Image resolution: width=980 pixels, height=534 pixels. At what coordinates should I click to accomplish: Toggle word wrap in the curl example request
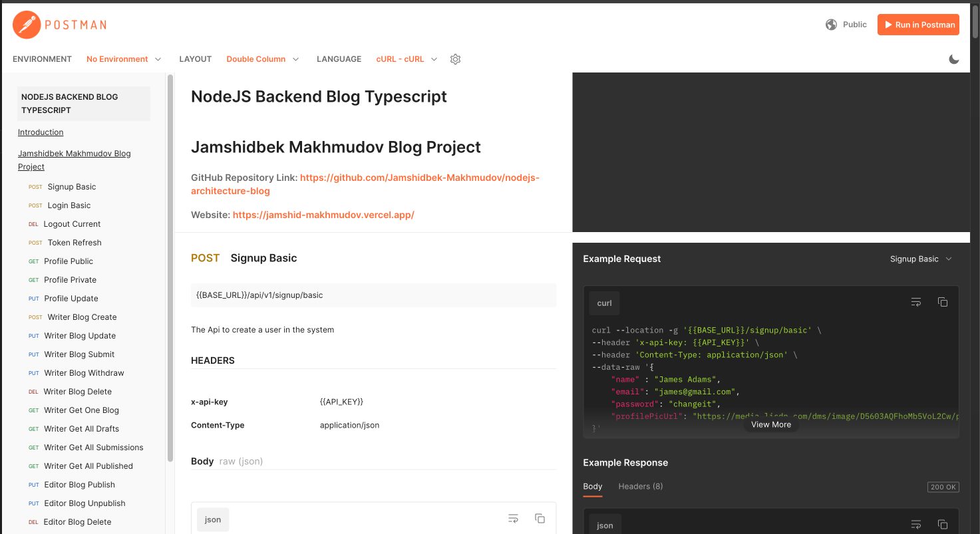[x=916, y=302]
